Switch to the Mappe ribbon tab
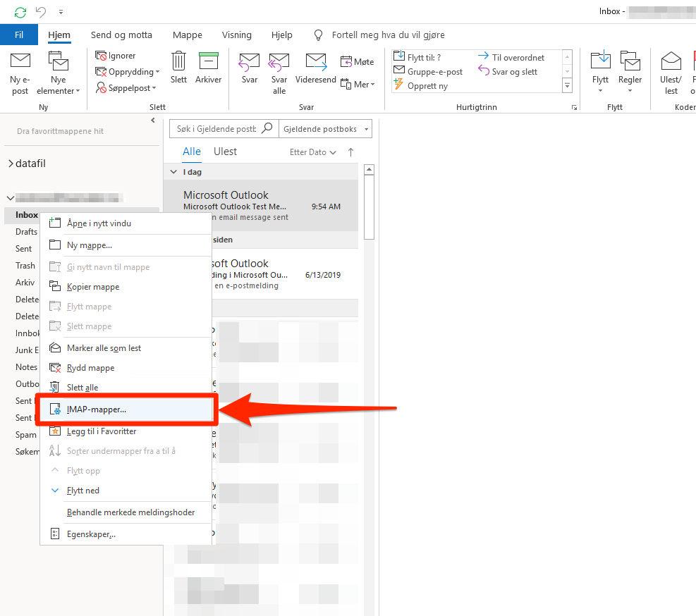Image resolution: width=696 pixels, height=616 pixels. (188, 35)
